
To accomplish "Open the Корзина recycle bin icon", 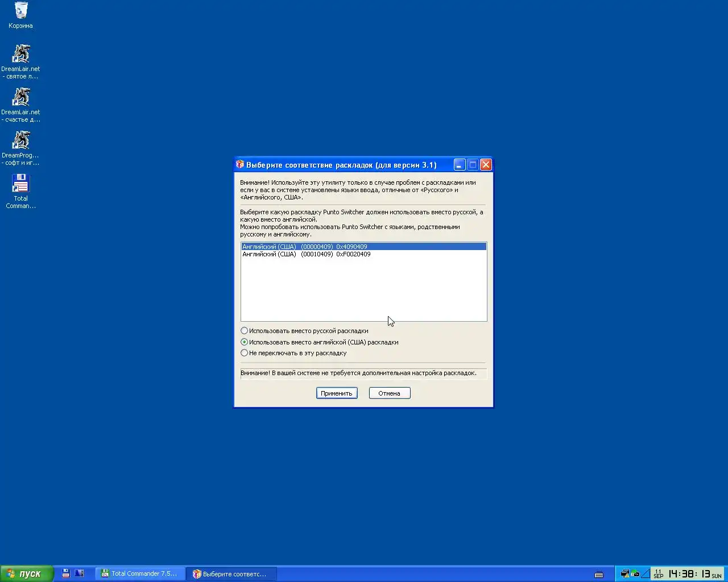I will (x=20, y=15).
